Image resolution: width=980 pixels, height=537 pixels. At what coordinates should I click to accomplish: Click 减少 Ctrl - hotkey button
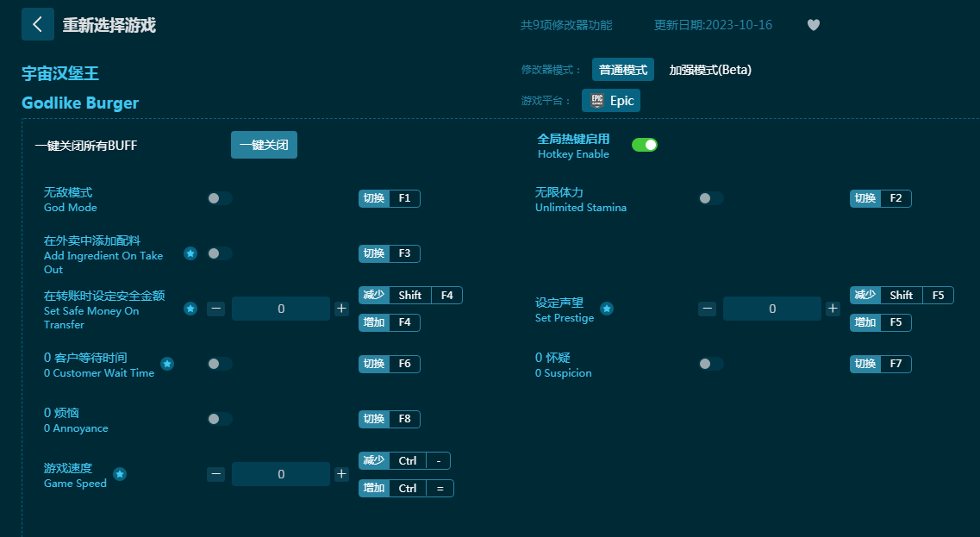[404, 461]
